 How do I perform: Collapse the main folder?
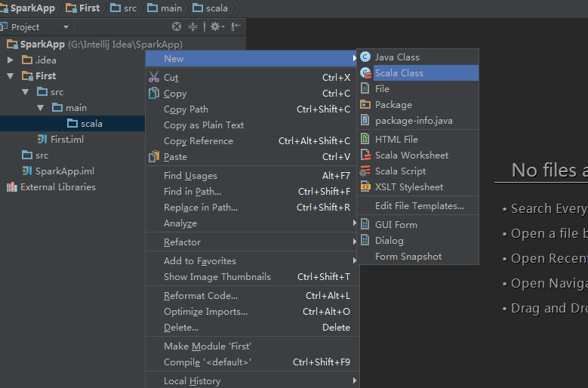point(41,108)
